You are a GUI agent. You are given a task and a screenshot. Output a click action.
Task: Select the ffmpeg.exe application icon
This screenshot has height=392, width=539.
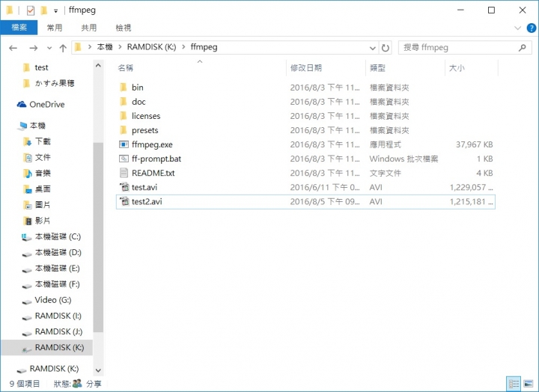pos(124,144)
